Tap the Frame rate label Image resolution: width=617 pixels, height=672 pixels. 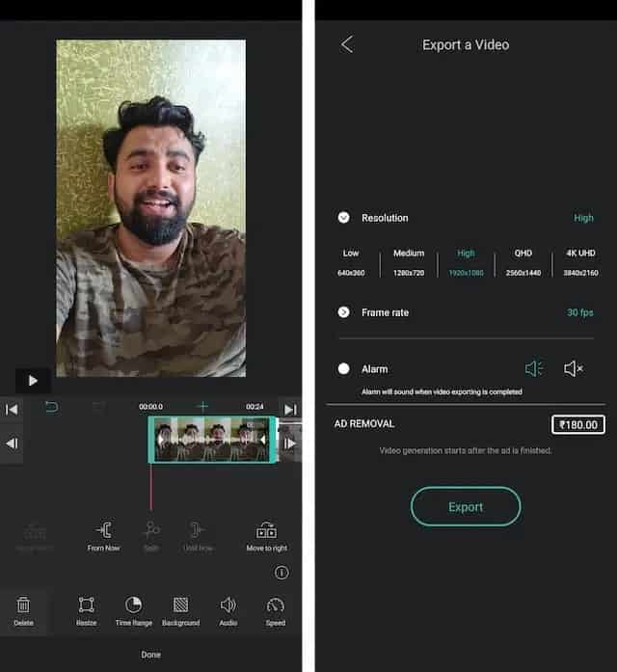(x=385, y=312)
